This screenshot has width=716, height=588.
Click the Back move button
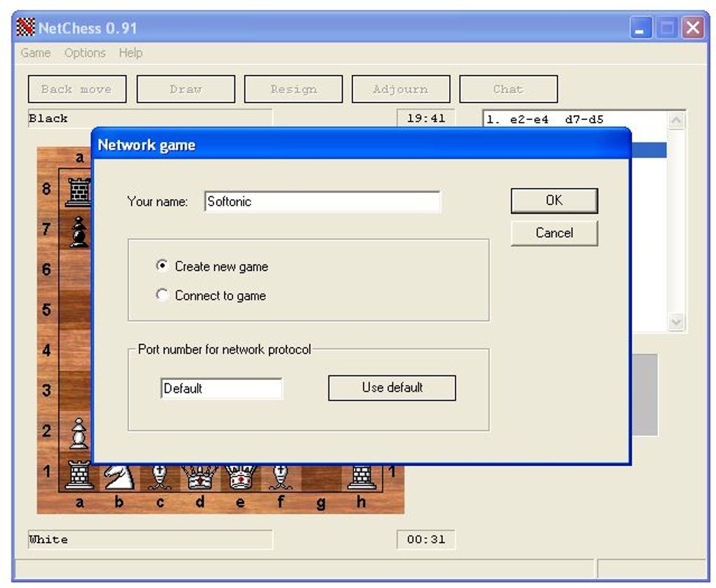[77, 89]
